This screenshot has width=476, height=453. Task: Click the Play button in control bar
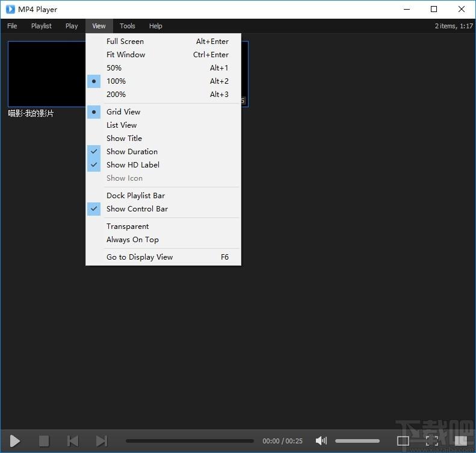pyautogui.click(x=14, y=441)
